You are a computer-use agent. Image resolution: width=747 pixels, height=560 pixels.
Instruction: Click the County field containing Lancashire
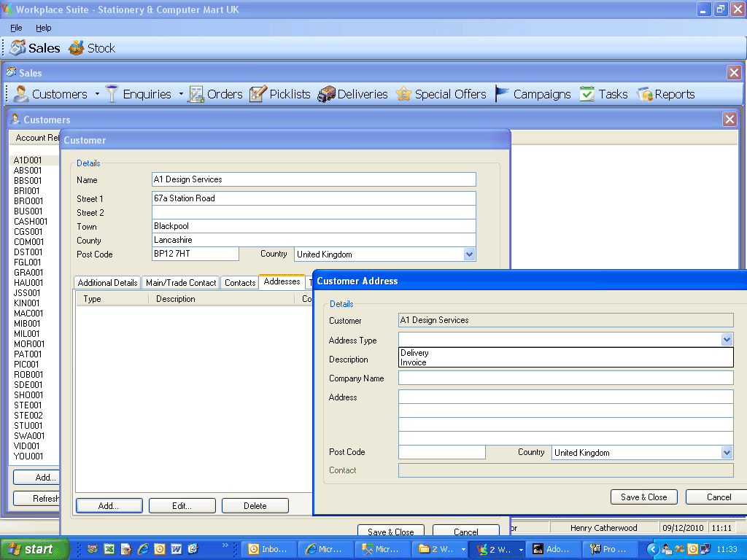tap(314, 240)
